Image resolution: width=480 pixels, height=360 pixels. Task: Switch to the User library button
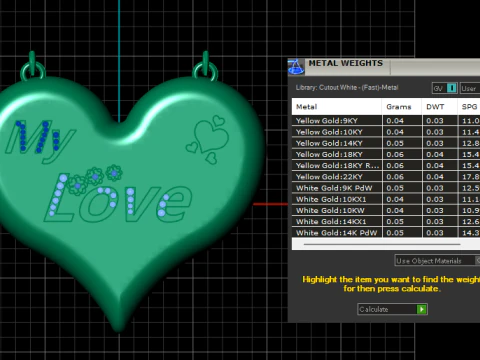click(470, 88)
